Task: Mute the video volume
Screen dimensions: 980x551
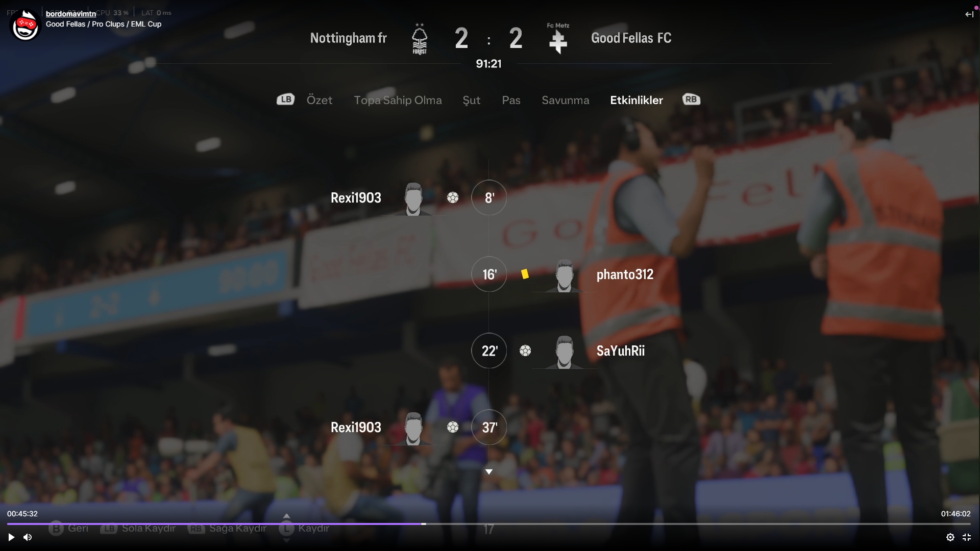Action: point(28,537)
